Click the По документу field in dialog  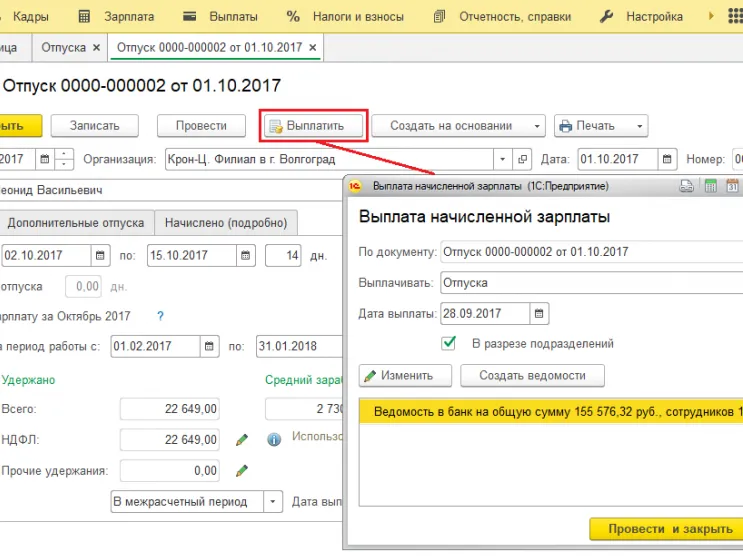592,252
